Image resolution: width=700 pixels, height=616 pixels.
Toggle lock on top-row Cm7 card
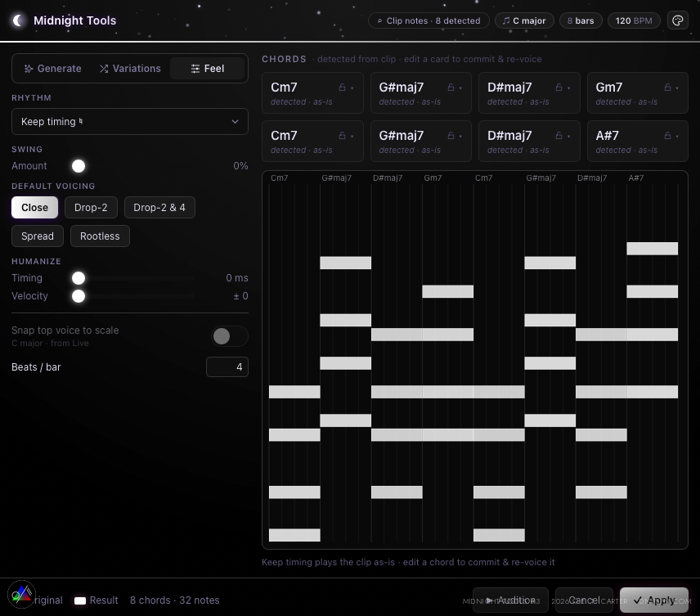(x=342, y=87)
